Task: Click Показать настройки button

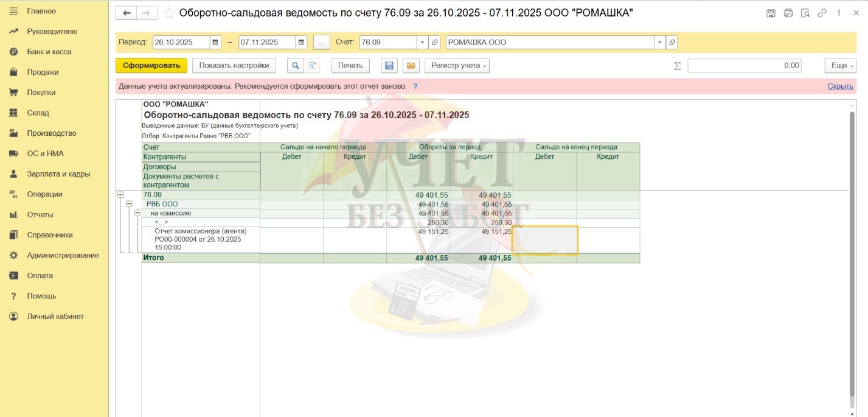Action: coord(234,66)
